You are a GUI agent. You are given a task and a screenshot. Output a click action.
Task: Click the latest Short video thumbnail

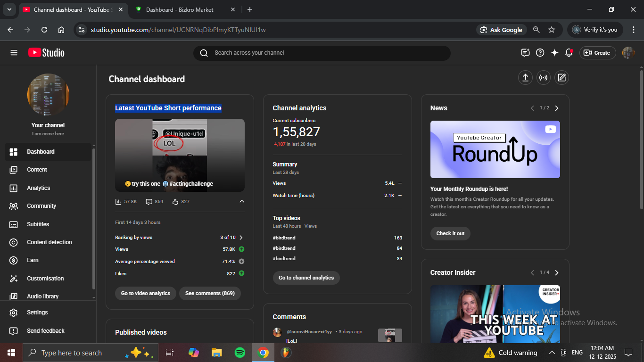tap(180, 155)
